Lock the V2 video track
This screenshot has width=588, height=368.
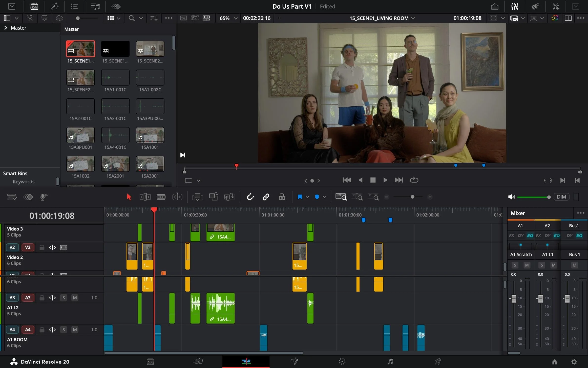(42, 248)
